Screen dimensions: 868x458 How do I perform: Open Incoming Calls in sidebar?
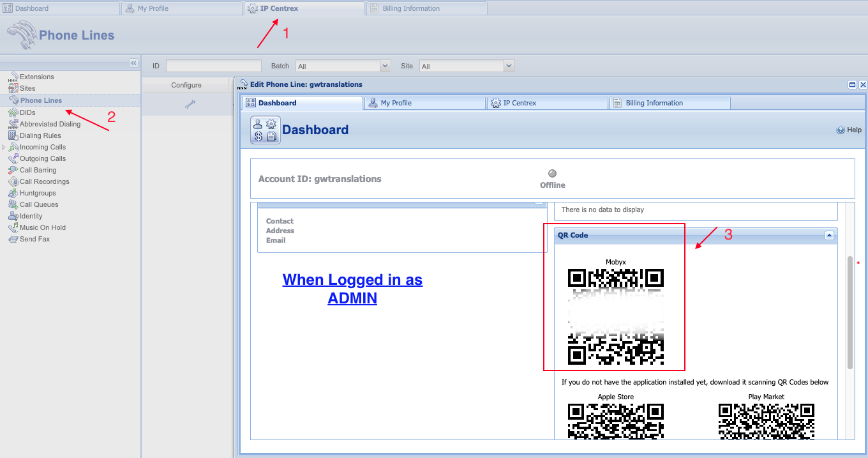pyautogui.click(x=42, y=147)
